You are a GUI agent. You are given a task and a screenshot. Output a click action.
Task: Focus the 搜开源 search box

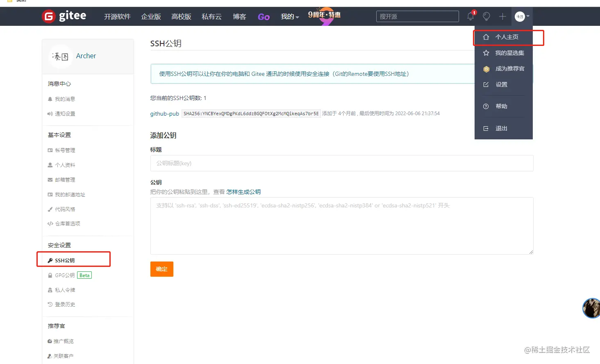(x=417, y=16)
